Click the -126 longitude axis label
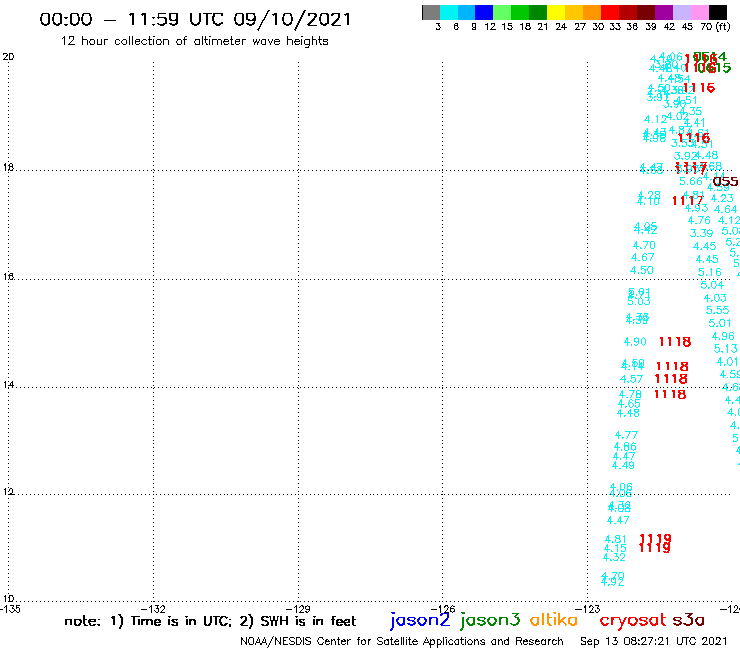Viewport: 740px width, 650px height. tap(443, 609)
